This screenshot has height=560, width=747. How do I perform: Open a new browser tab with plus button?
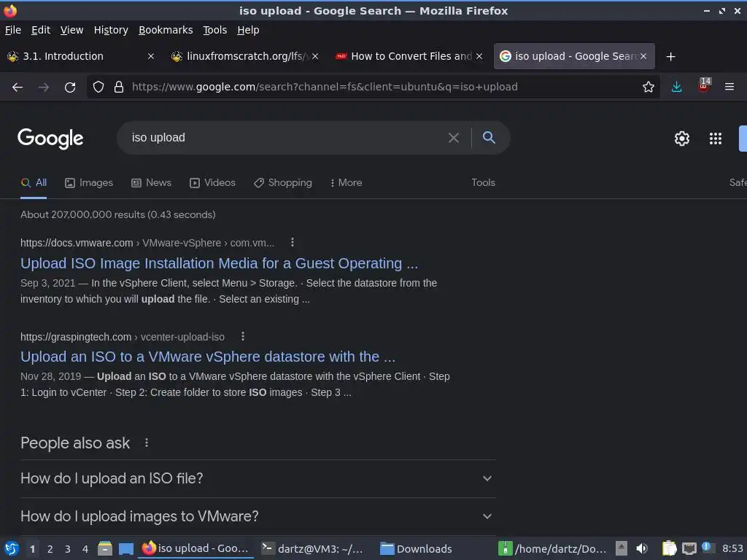tap(671, 57)
